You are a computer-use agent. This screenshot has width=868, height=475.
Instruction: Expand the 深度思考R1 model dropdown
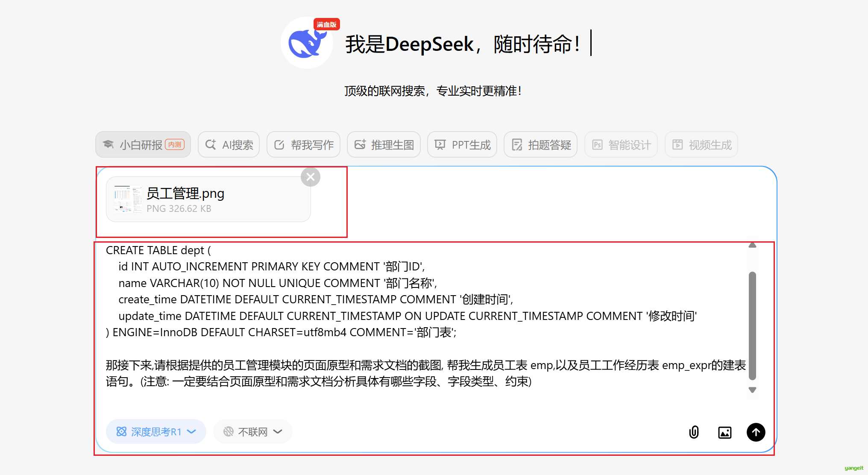[156, 431]
